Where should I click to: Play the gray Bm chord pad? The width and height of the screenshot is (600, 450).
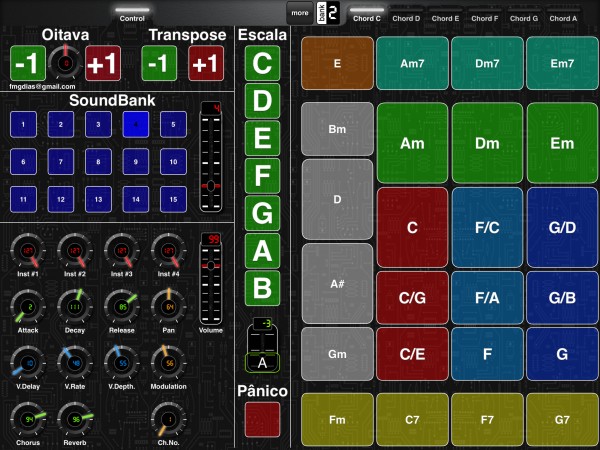(x=337, y=129)
